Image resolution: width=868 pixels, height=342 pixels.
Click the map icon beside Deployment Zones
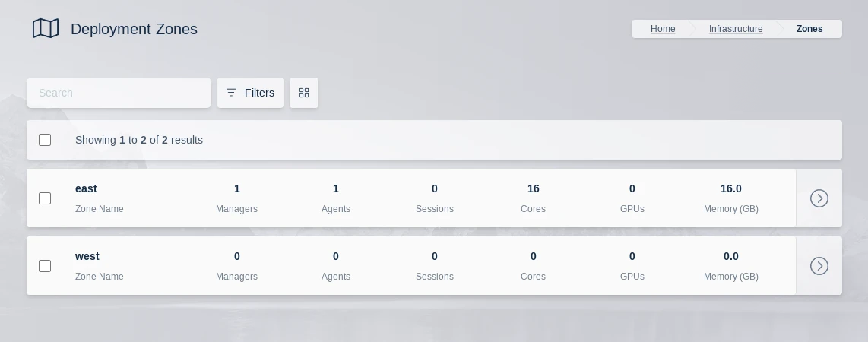[46, 29]
